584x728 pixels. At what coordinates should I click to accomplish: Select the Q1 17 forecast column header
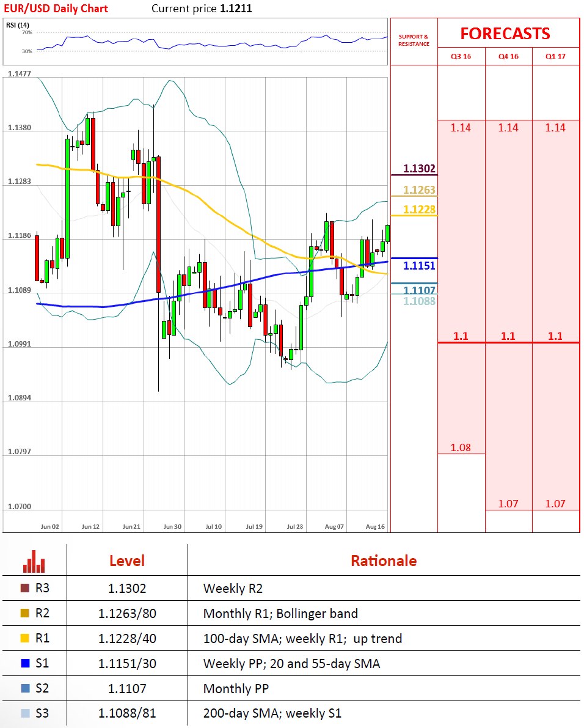556,56
